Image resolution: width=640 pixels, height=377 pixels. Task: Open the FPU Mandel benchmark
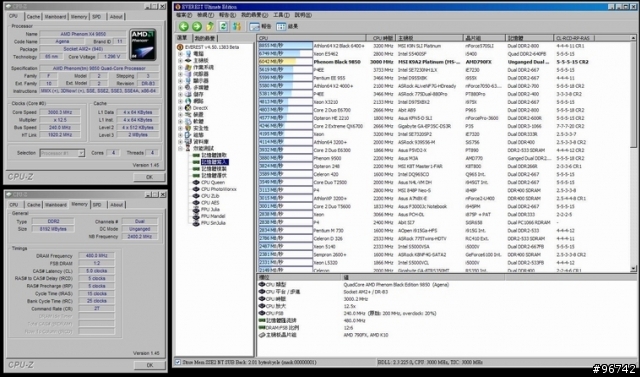coord(209,216)
